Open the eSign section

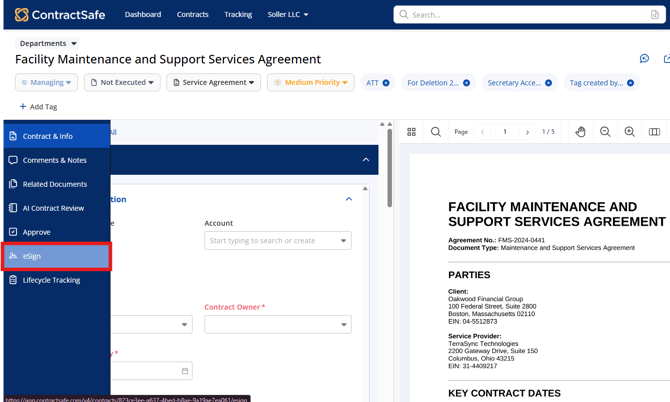57,256
